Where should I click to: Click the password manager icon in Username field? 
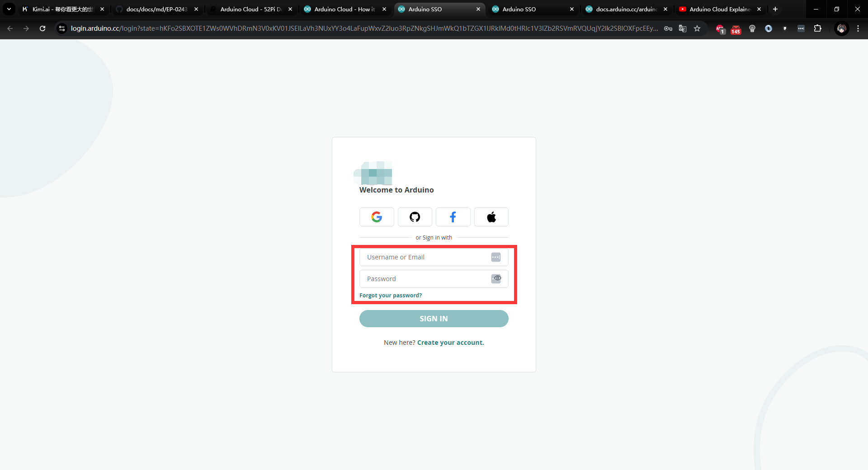[496, 257]
